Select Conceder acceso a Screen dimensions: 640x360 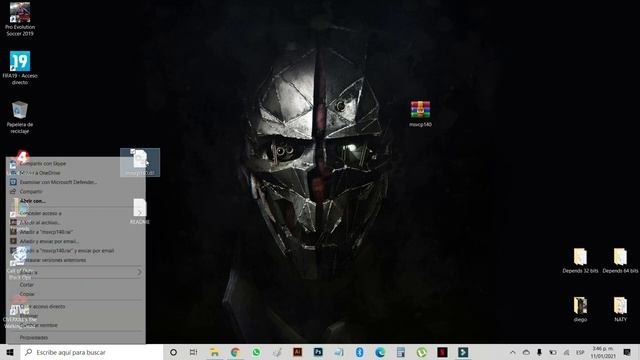(76, 213)
